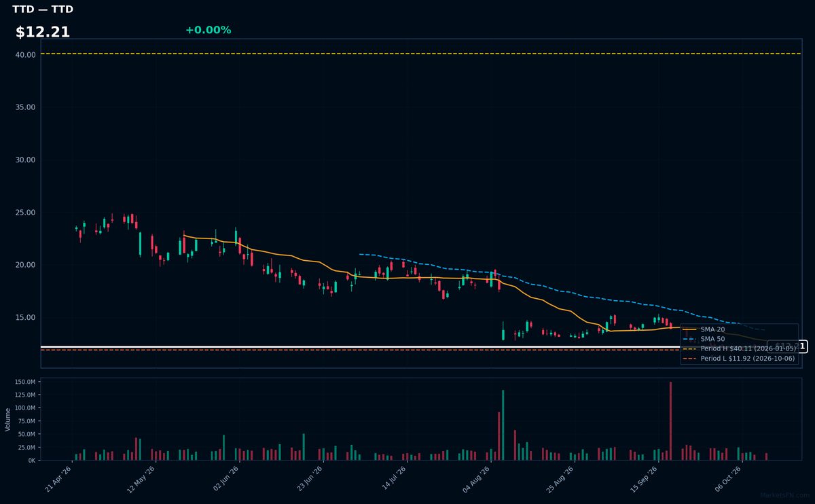Click the 50.0M volume axis label

click(26, 434)
